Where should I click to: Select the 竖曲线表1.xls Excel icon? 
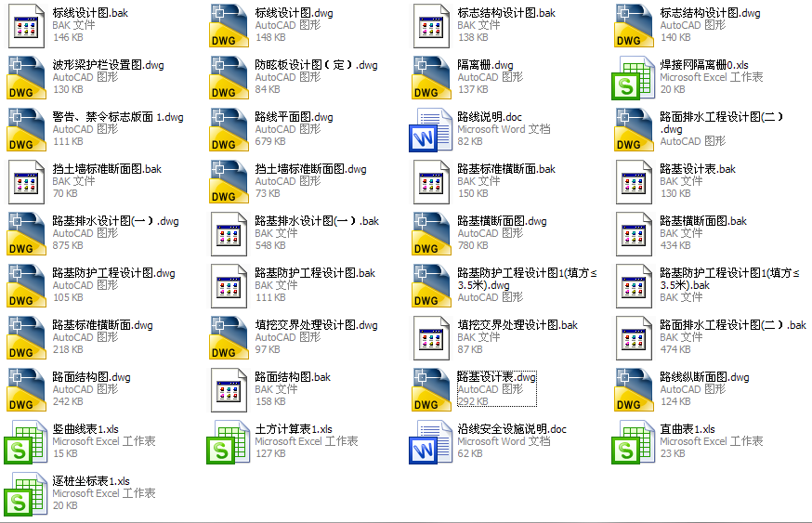pos(25,442)
